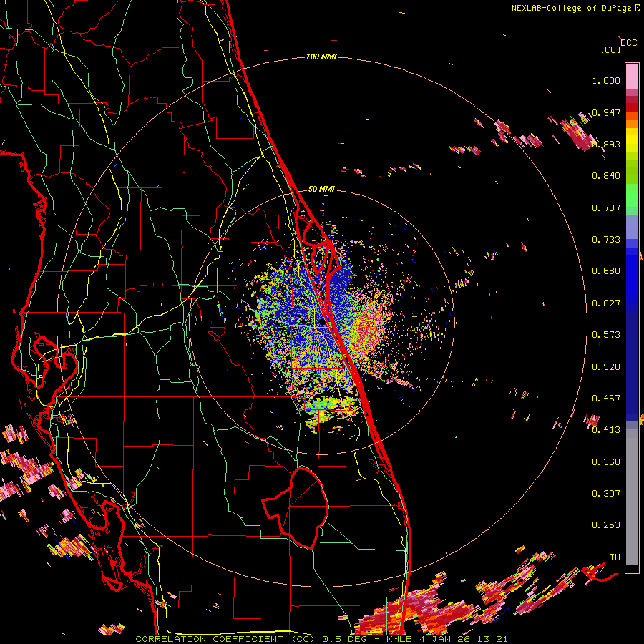The image size is (644, 644).
Task: Click the black radar site dot at center
Action: [321, 323]
